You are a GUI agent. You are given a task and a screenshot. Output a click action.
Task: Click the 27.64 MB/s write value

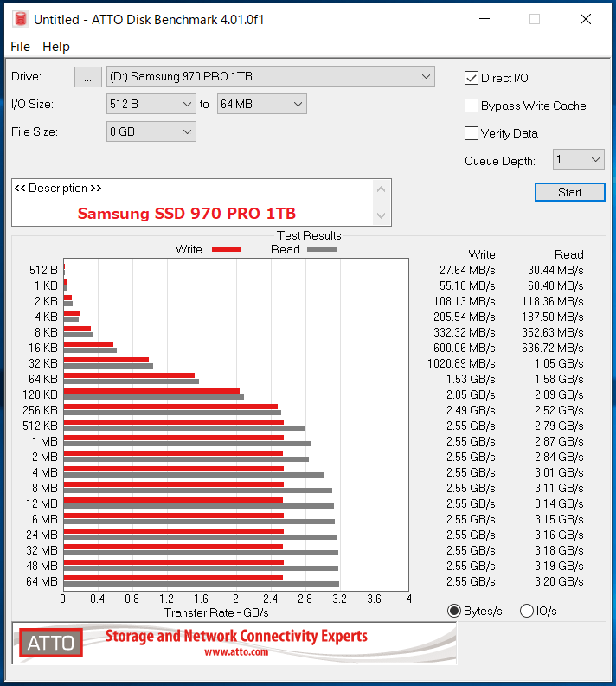(x=467, y=271)
